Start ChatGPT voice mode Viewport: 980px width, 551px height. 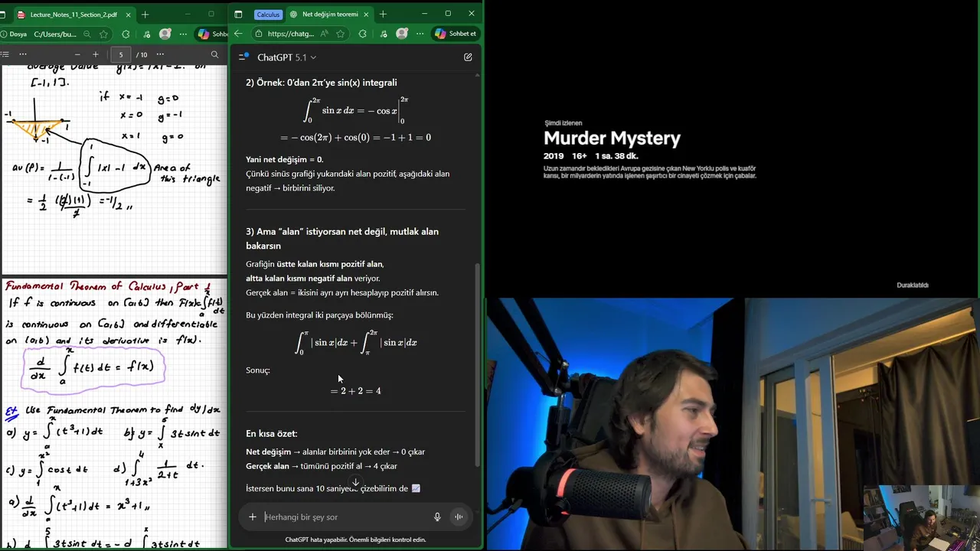tap(459, 517)
